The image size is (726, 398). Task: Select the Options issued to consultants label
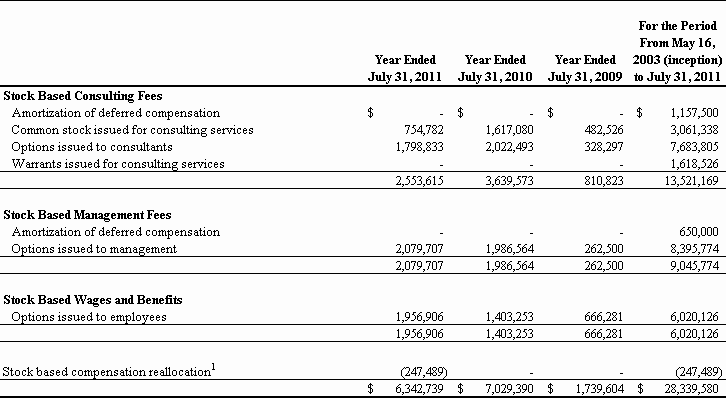coord(92,147)
